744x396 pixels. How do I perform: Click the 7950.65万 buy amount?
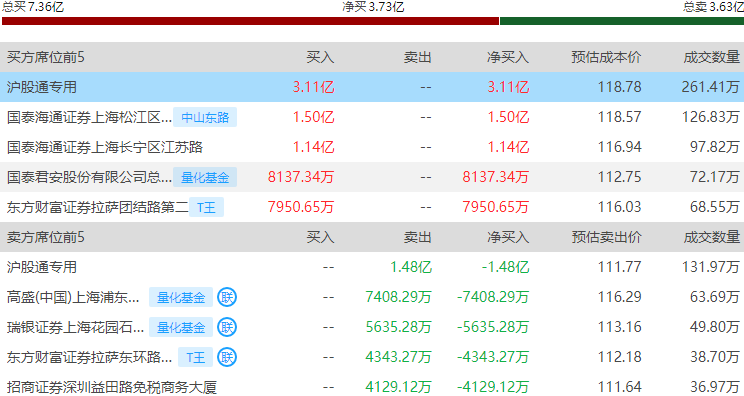(x=301, y=207)
